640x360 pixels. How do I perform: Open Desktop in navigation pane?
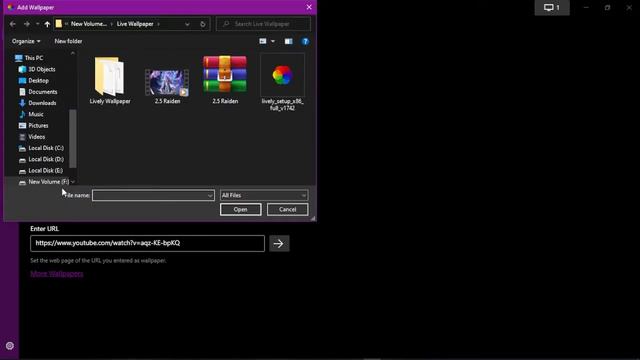pos(38,81)
